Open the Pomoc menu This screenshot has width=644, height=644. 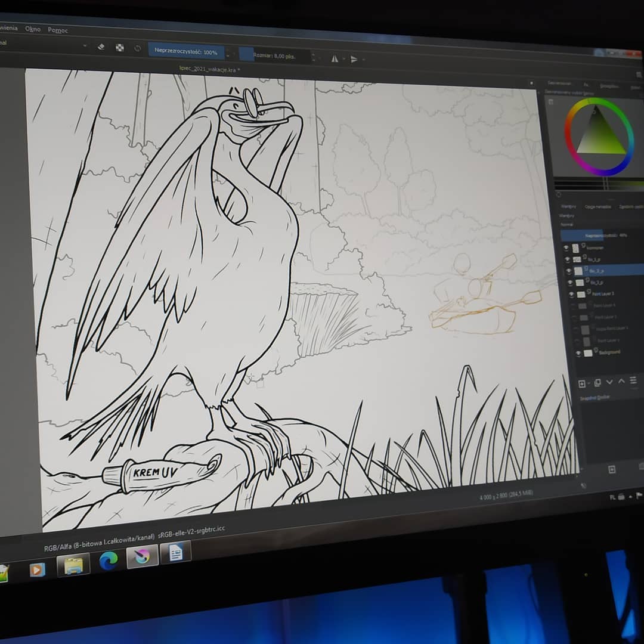click(58, 30)
